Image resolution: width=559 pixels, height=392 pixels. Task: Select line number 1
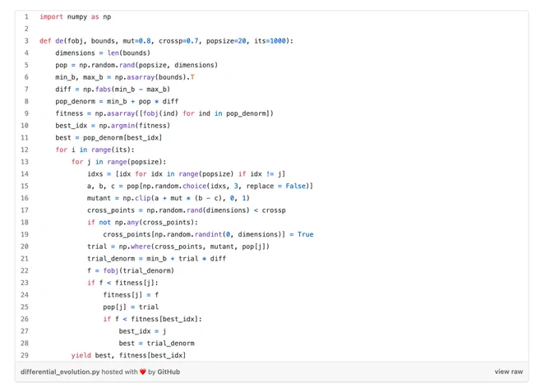pos(26,16)
